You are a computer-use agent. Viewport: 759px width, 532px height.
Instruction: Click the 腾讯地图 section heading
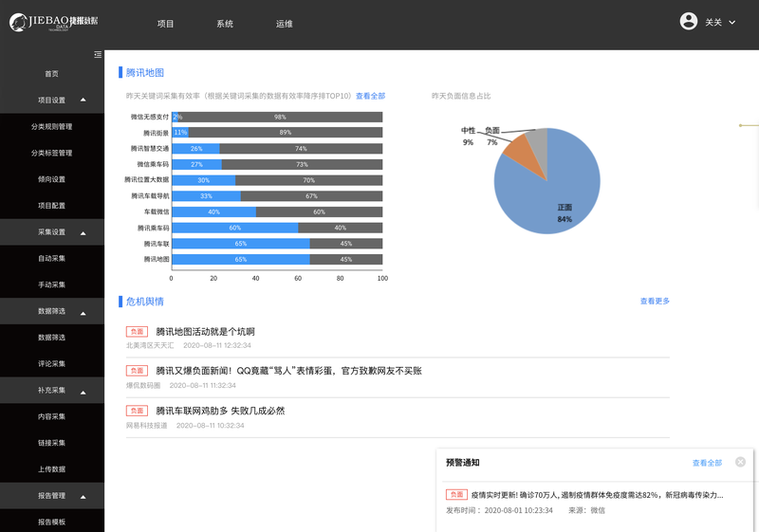pos(145,72)
